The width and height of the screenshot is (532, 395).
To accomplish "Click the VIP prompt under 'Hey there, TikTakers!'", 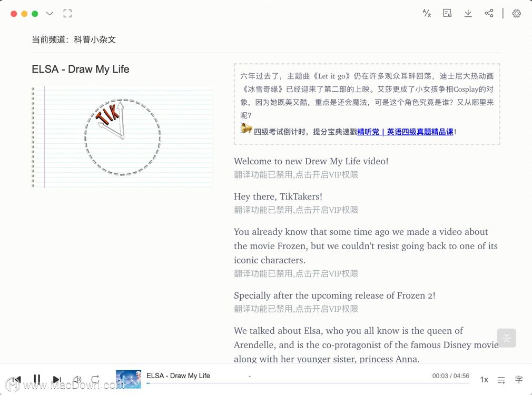I will tap(296, 210).
